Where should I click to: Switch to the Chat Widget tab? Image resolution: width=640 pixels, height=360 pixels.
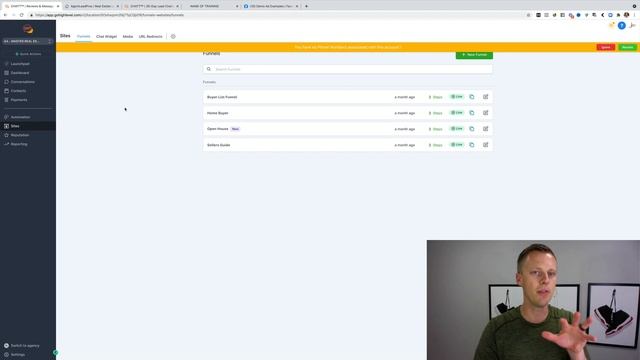106,36
